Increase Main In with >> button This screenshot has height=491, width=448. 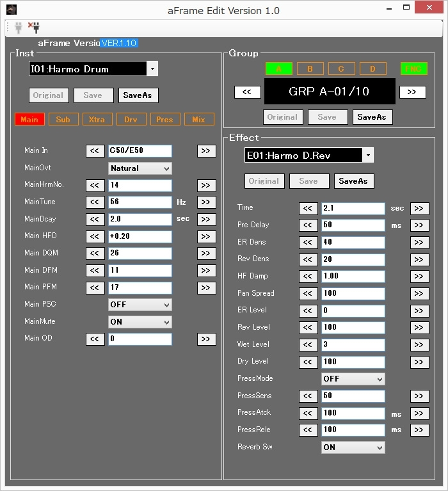coord(206,151)
